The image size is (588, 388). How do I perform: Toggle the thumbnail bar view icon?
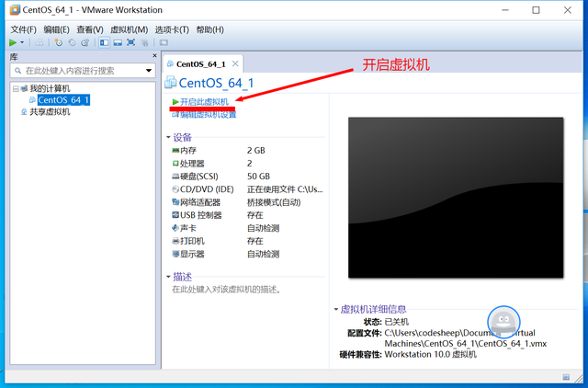coord(118,43)
